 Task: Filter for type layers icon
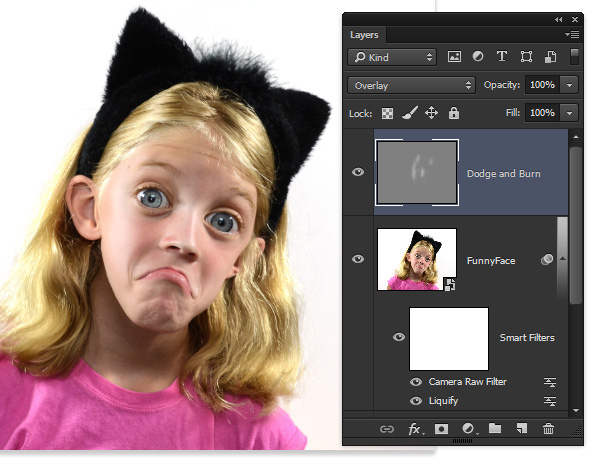[502, 57]
